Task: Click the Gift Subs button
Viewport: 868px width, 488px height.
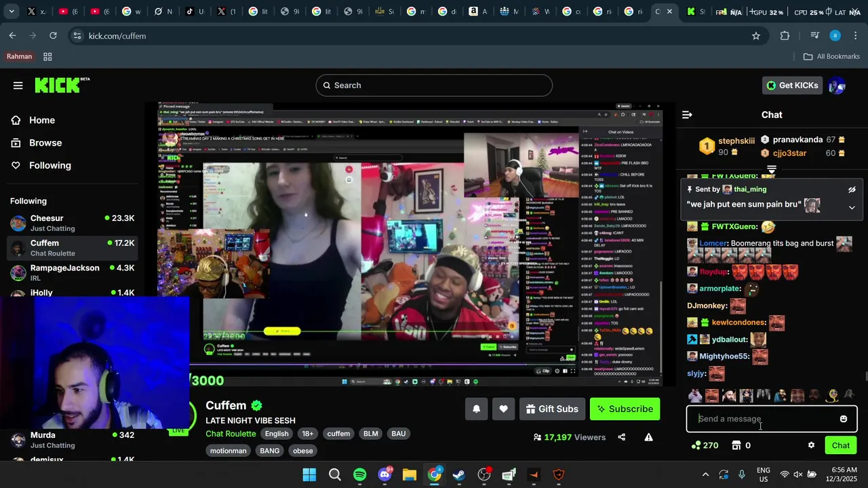Action: pos(552,409)
